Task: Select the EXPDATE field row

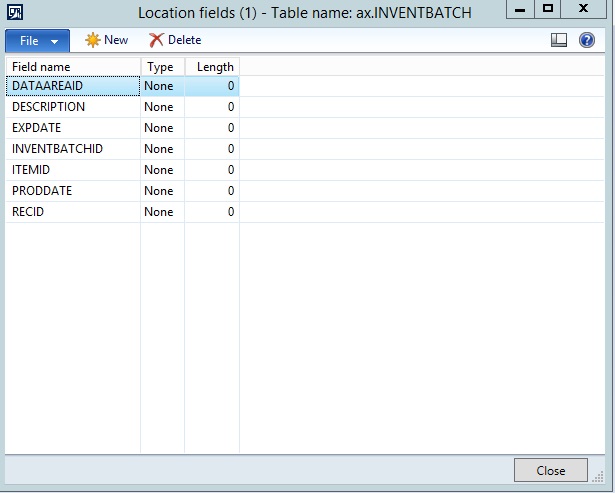Action: (72, 128)
